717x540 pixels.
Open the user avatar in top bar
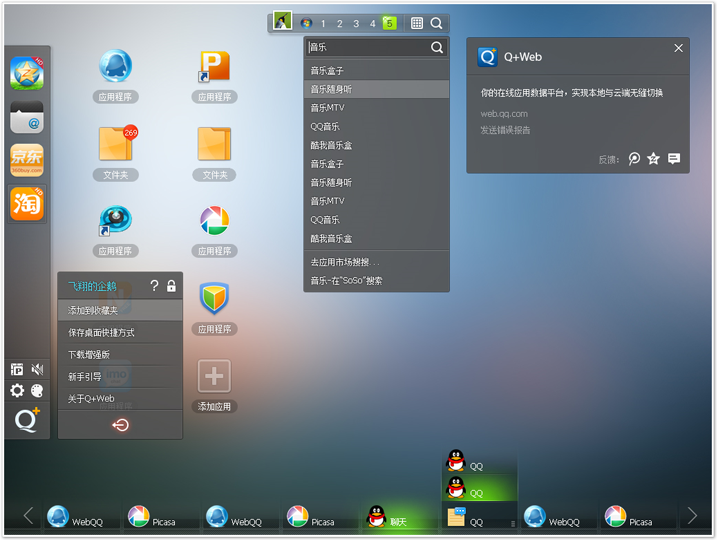[x=282, y=21]
